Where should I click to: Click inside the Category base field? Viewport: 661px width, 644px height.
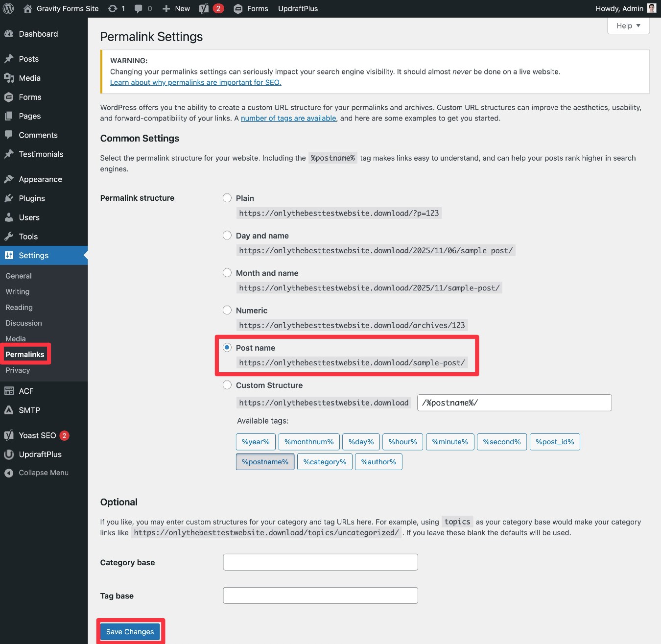pyautogui.click(x=320, y=562)
